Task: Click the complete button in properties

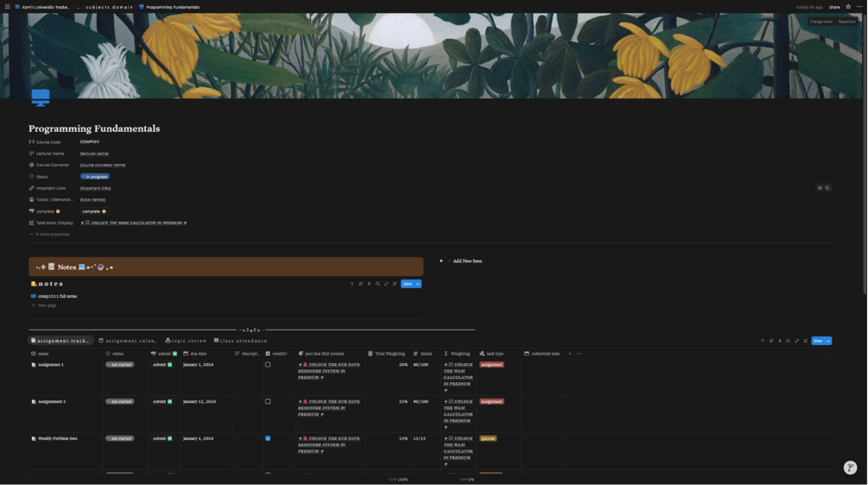Action: pyautogui.click(x=94, y=211)
